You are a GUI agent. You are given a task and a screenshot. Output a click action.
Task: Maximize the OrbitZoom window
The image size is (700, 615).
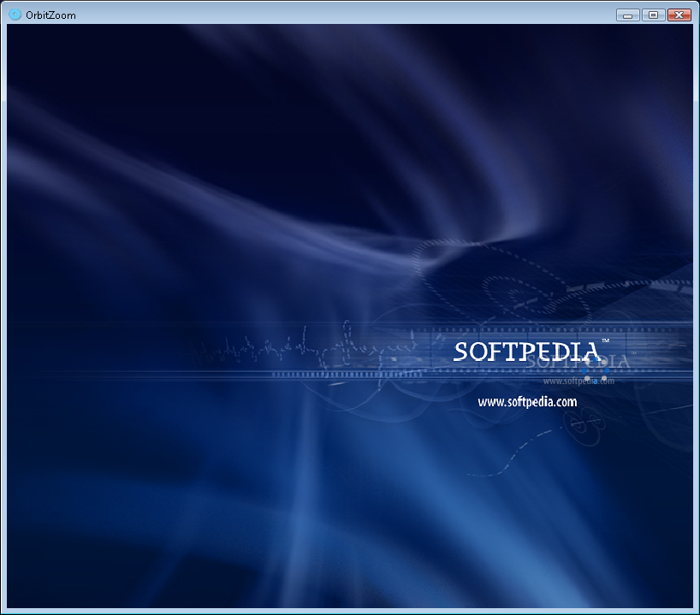654,15
